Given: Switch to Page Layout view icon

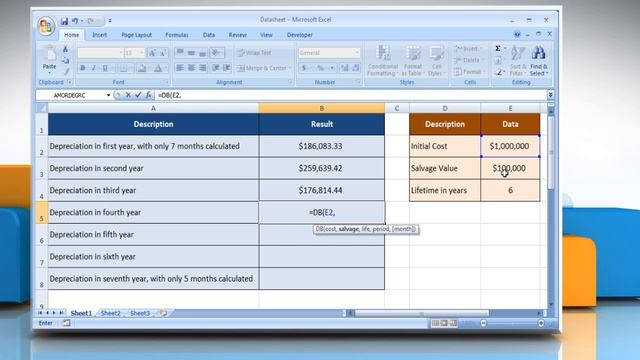Looking at the screenshot, I should pyautogui.click(x=444, y=323).
